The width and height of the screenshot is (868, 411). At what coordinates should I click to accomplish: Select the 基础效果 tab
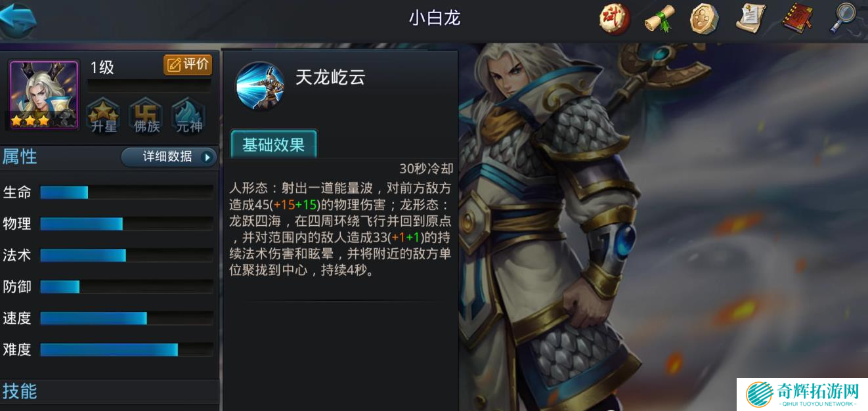point(274,144)
